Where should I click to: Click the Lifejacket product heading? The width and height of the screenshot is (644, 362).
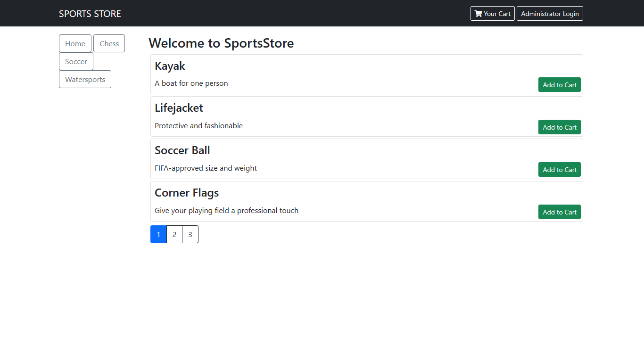point(179,108)
